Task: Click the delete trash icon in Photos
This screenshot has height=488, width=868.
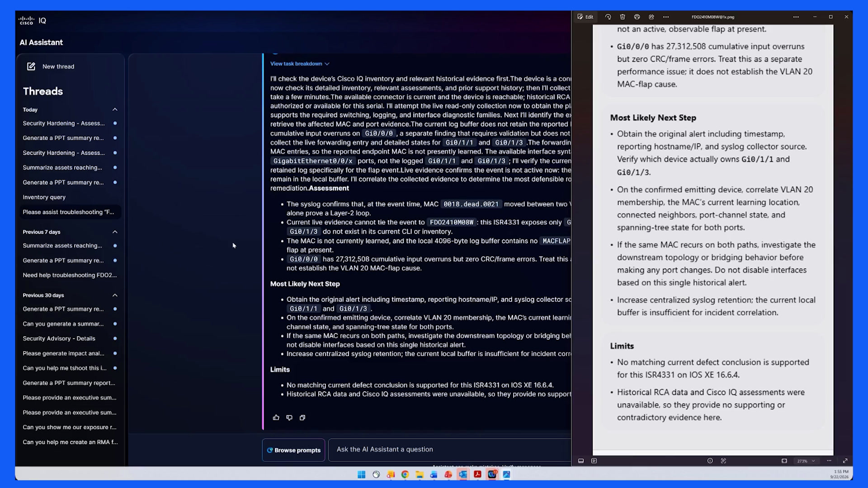Action: click(x=623, y=17)
